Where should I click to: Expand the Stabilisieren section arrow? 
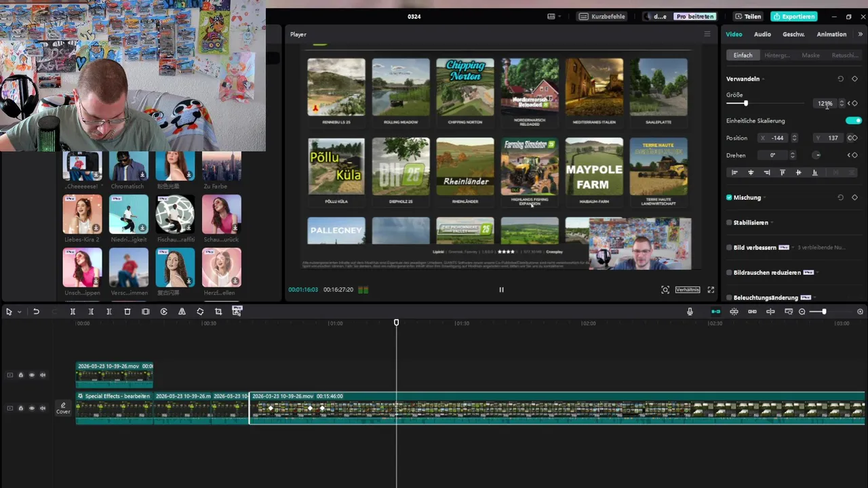[x=772, y=223]
